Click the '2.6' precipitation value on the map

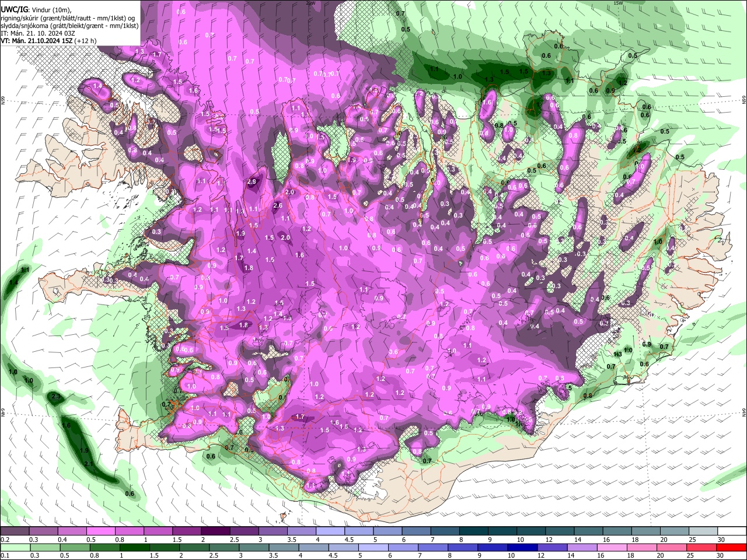pyautogui.click(x=278, y=205)
